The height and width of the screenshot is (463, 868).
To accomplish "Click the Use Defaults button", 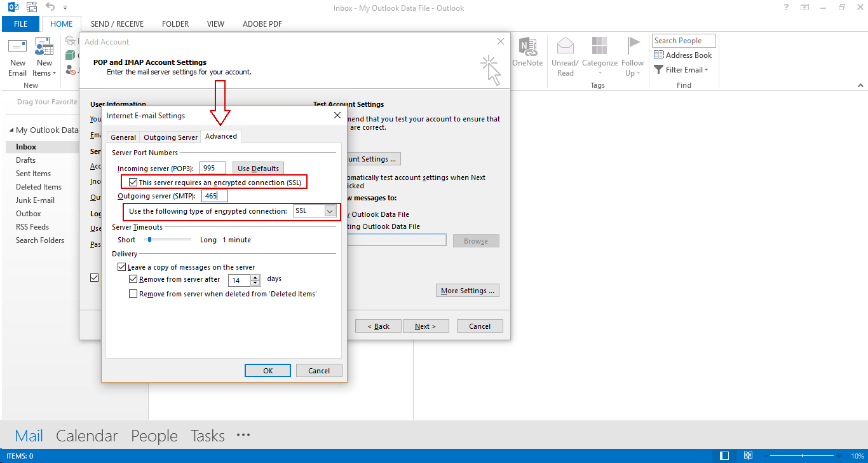I will [258, 169].
